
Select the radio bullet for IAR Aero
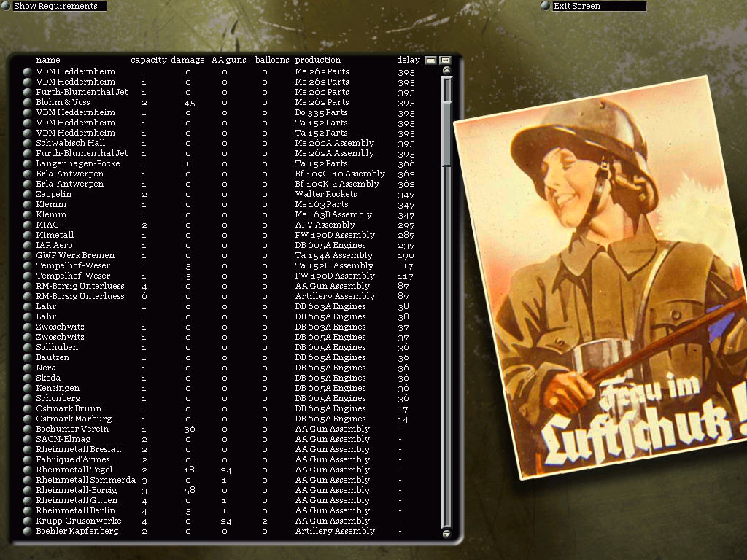coord(28,245)
